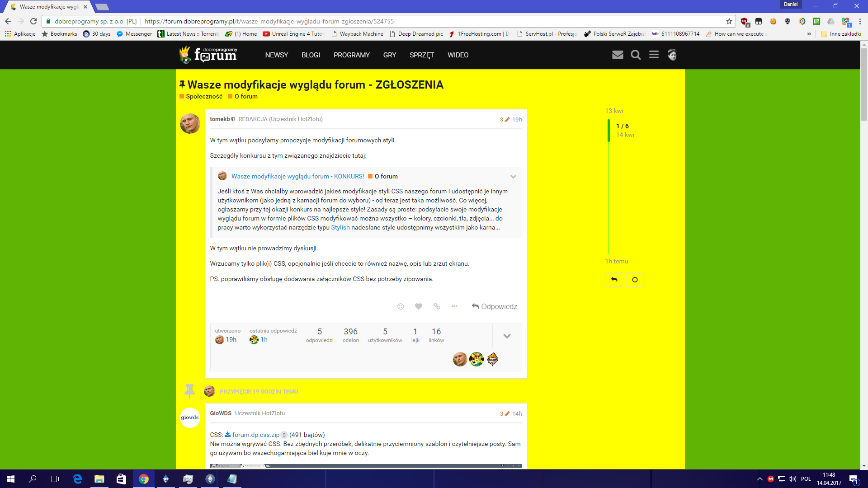Open the 'Wasze modyfikacje wyglądu forum - KONKURS!' link

point(298,177)
